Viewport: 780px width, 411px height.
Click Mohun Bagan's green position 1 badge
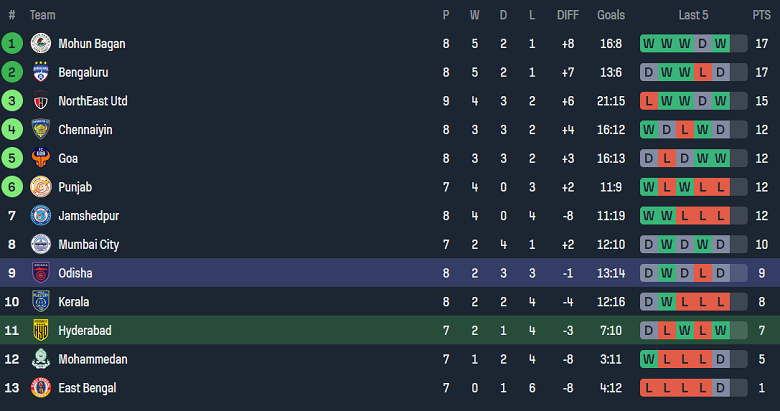[12, 44]
